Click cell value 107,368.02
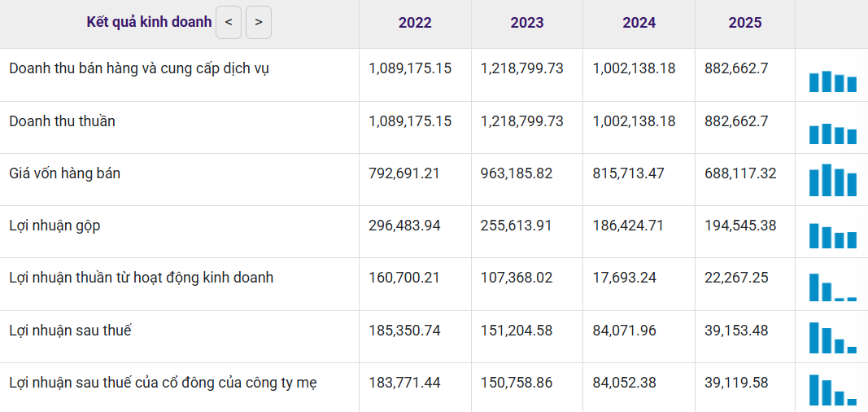Viewport: 868px width, 412px height. pos(517,278)
